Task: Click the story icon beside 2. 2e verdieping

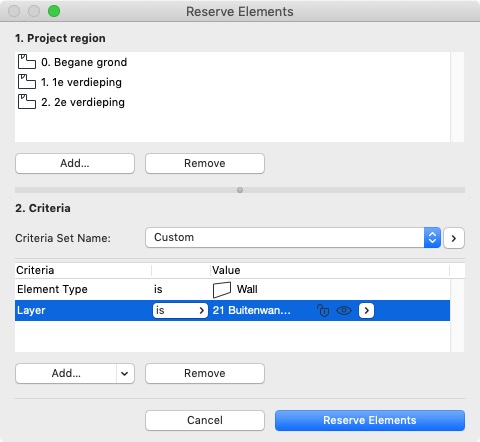Action: [x=27, y=102]
